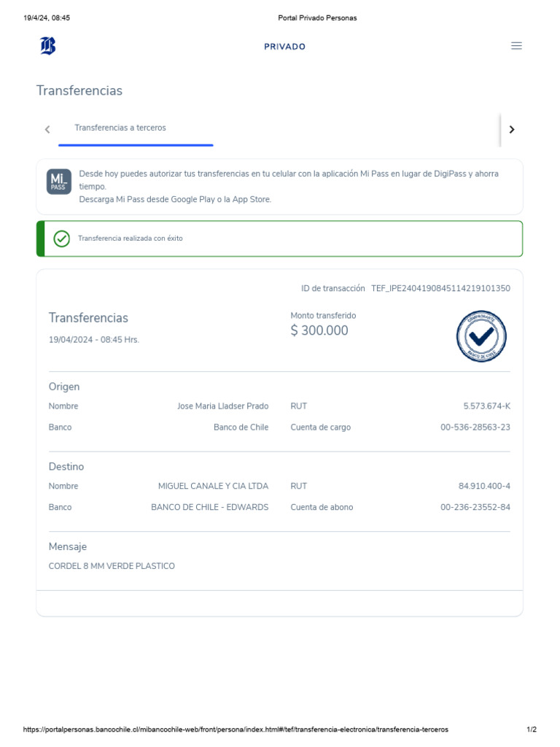Click the Mi Pass download banner text
The width and height of the screenshot is (560, 747).
[x=299, y=187]
